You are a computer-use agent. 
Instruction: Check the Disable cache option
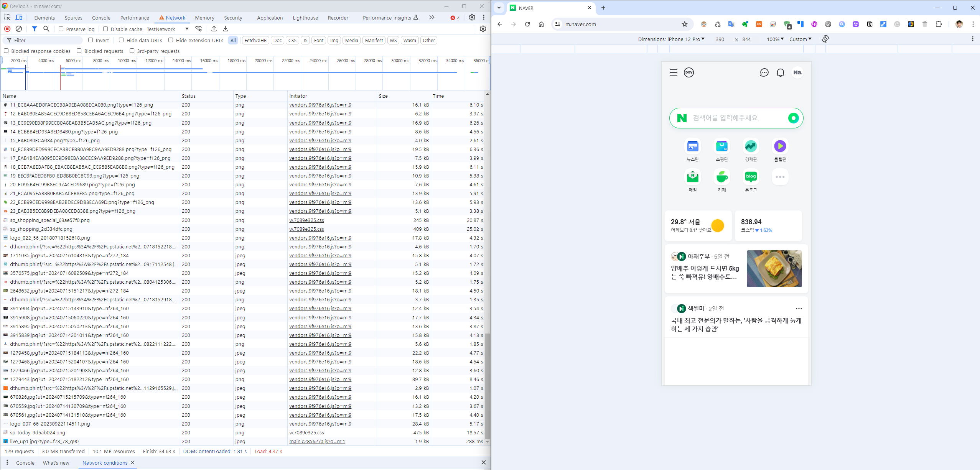click(105, 29)
